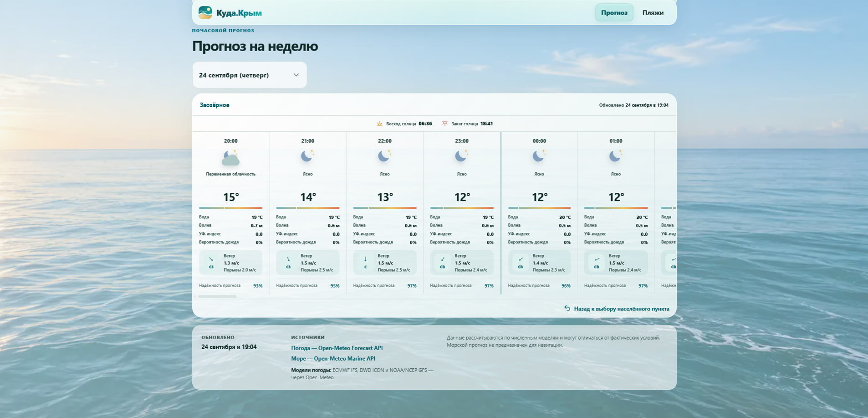
Task: Click the dropdown chevron in the date selector
Action: 296,75
